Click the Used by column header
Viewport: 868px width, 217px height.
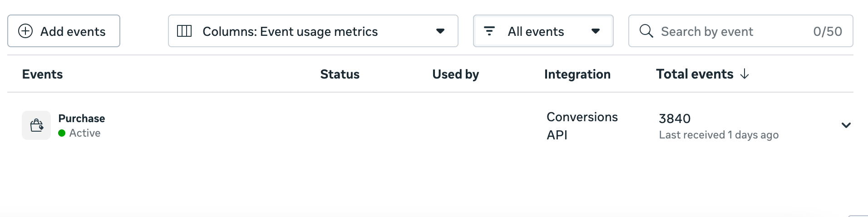click(455, 74)
